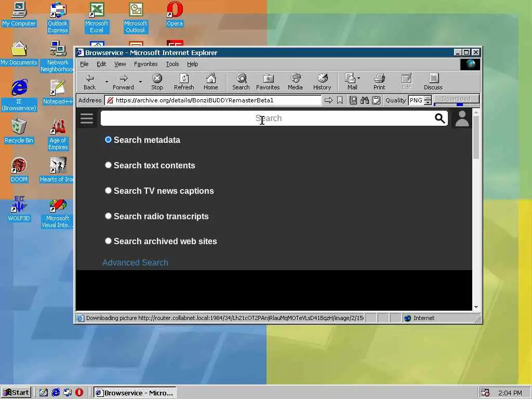Click the vertical scrollbar thumb

point(476,137)
